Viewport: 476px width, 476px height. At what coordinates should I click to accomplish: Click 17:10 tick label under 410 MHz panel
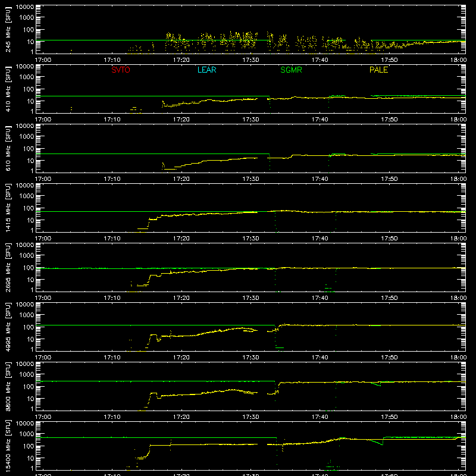[112, 120]
